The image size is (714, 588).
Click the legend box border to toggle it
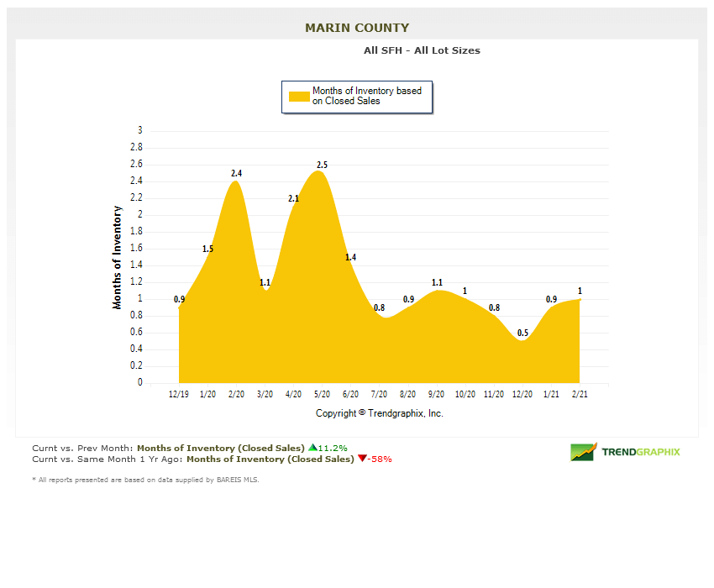(x=357, y=82)
